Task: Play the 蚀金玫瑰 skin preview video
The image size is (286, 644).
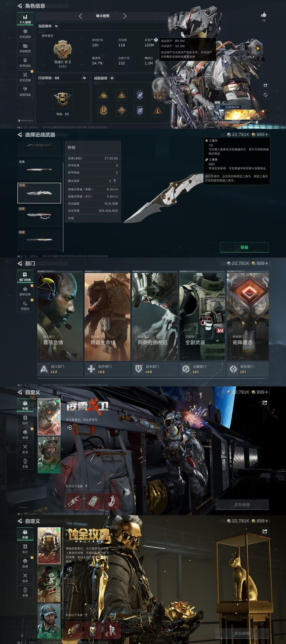Action: tap(69, 569)
